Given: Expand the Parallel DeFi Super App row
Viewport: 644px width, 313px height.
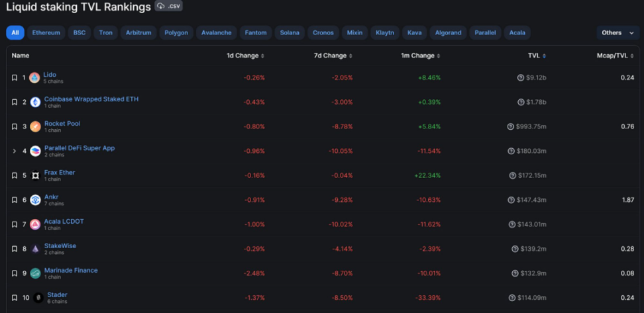Looking at the screenshot, I should tap(15, 151).
